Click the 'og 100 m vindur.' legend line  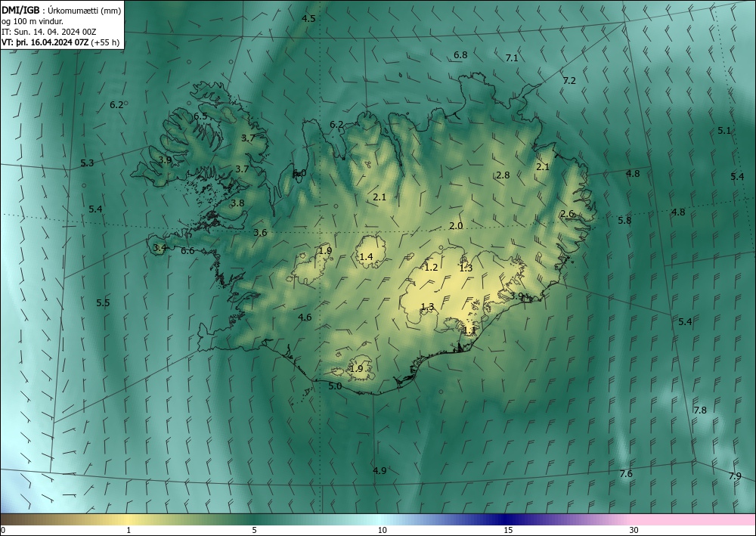click(33, 21)
